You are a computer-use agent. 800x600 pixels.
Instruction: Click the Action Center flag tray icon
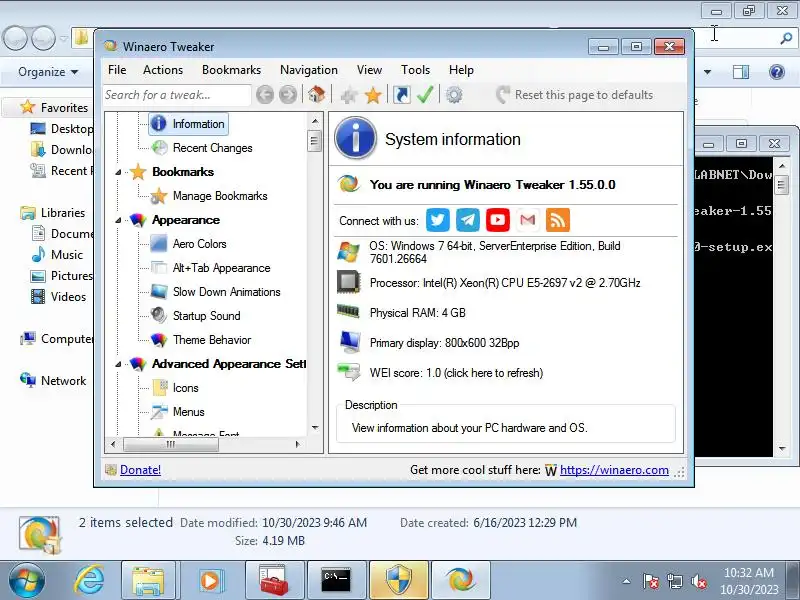[650, 581]
